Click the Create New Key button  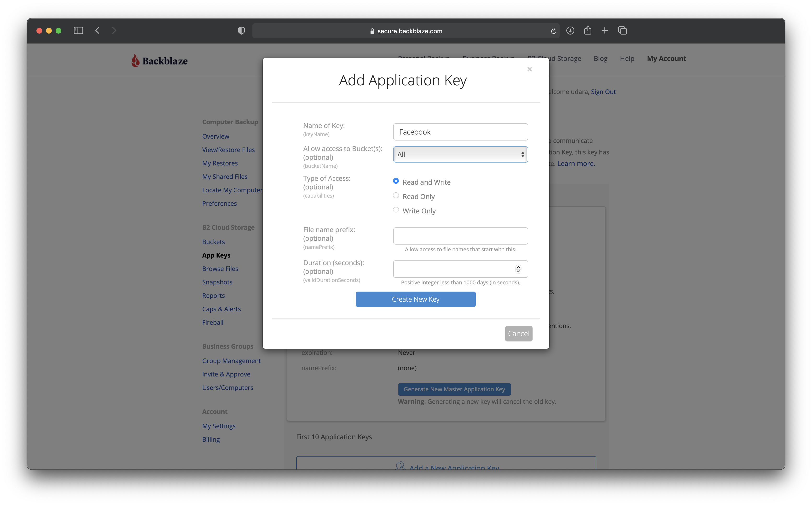416,299
